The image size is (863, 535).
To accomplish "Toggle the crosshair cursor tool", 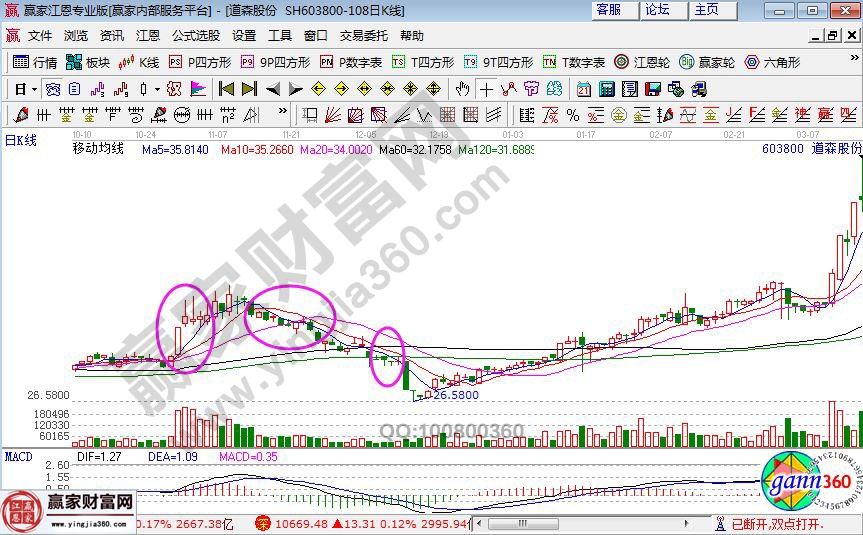I will tap(486, 89).
